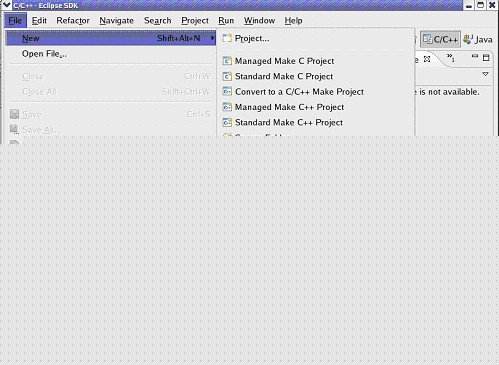
Task: Choose Open File... menu entry
Action: pos(111,54)
